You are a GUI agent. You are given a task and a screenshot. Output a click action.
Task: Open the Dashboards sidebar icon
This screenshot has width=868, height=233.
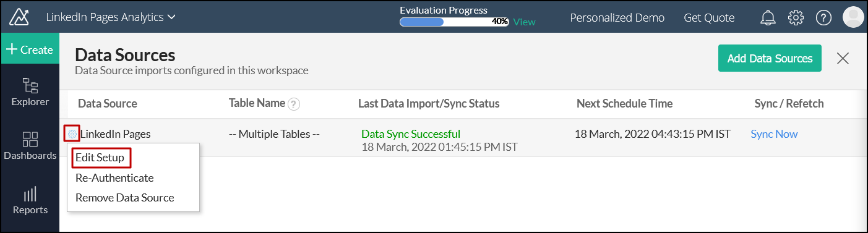tap(30, 145)
